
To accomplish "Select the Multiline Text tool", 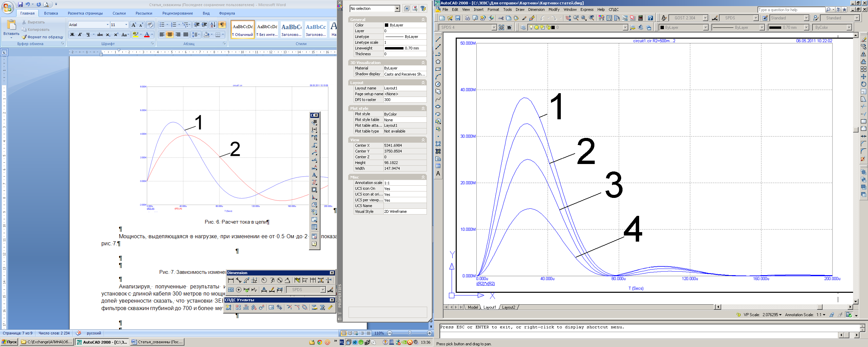I will 438,173.
